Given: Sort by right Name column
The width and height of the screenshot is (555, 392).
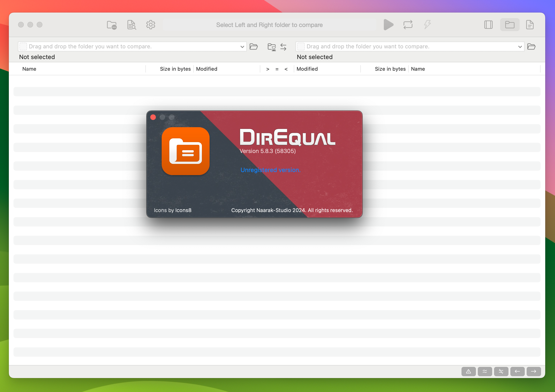Looking at the screenshot, I should point(418,69).
